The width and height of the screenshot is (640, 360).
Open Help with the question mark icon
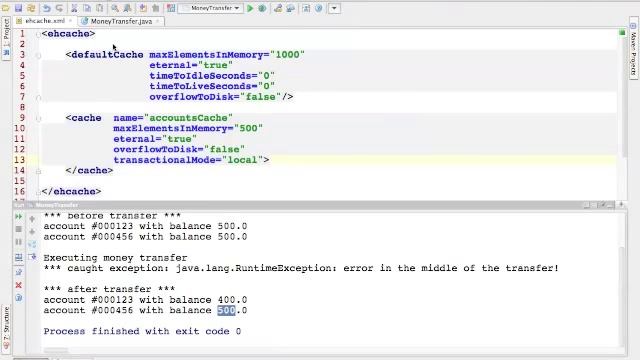point(319,8)
